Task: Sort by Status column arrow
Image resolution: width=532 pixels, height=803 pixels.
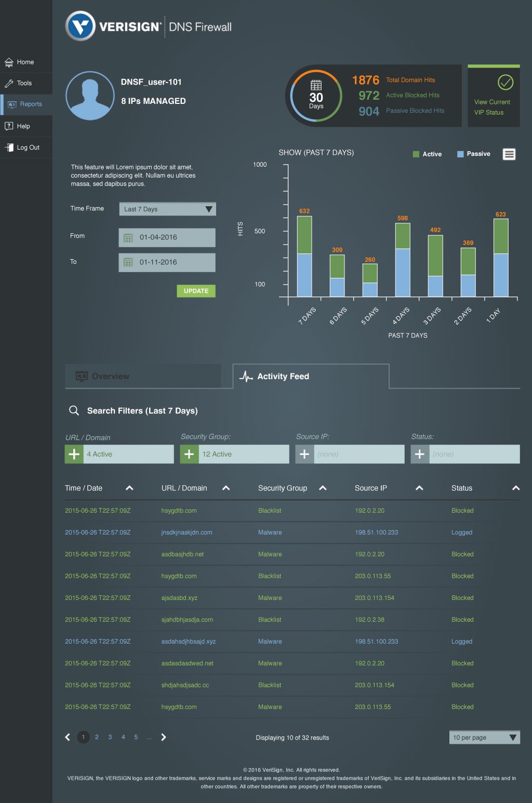Action: [x=516, y=488]
